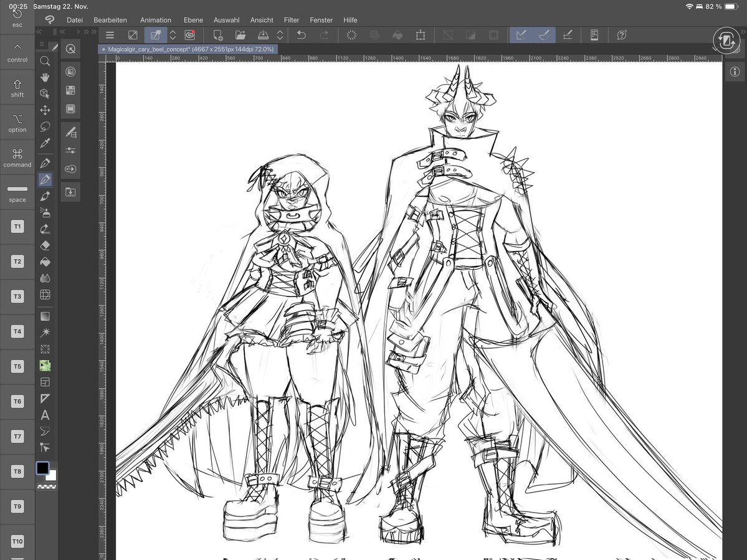Select the Ruler triangle tool
This screenshot has width=747, height=560.
[45, 399]
